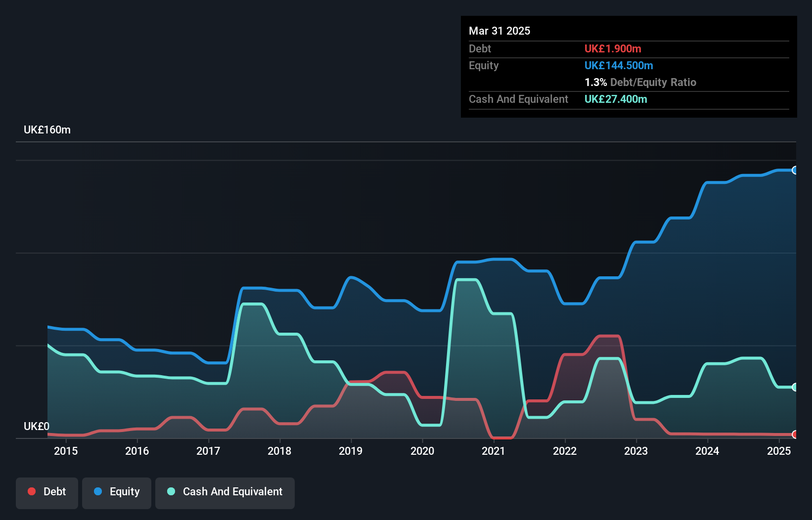
Task: Click the 2024 x-axis label
Action: click(707, 451)
